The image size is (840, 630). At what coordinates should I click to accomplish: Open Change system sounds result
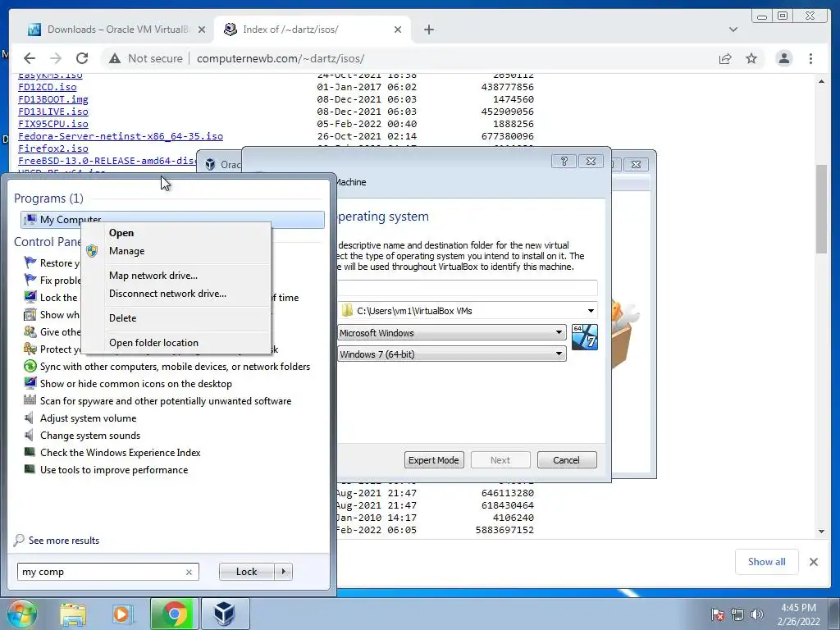point(90,435)
